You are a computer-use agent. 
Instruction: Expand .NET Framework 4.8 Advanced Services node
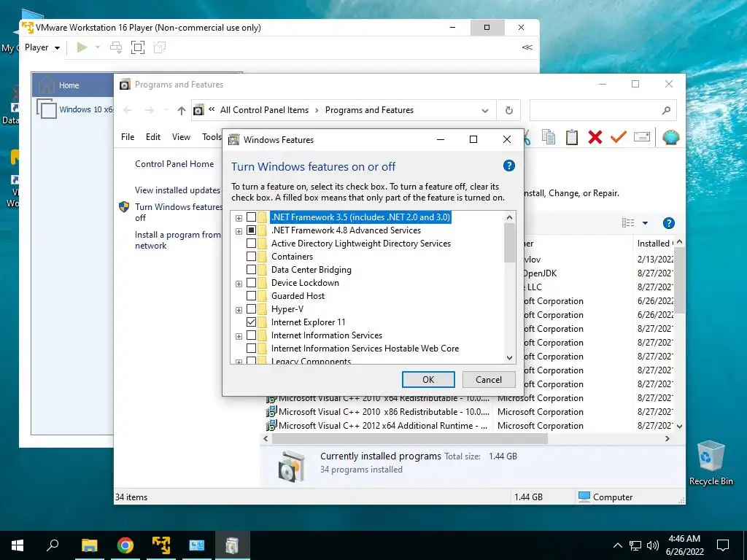[239, 231]
